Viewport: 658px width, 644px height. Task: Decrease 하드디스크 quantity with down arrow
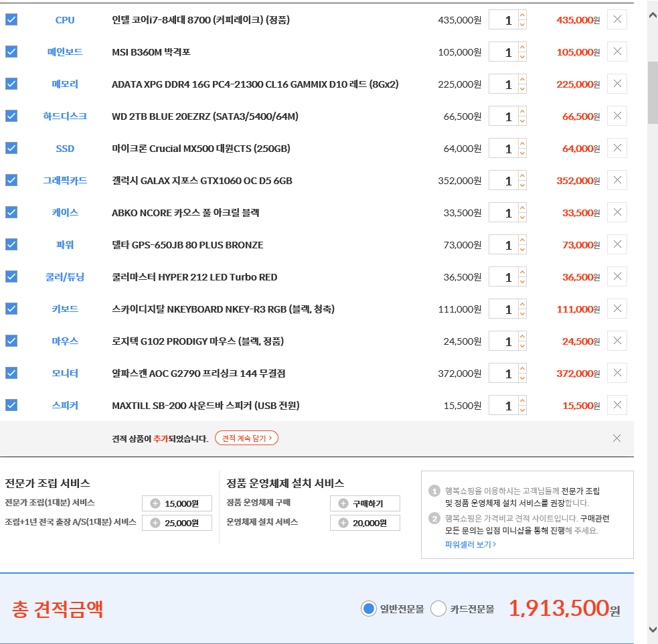[x=523, y=120]
